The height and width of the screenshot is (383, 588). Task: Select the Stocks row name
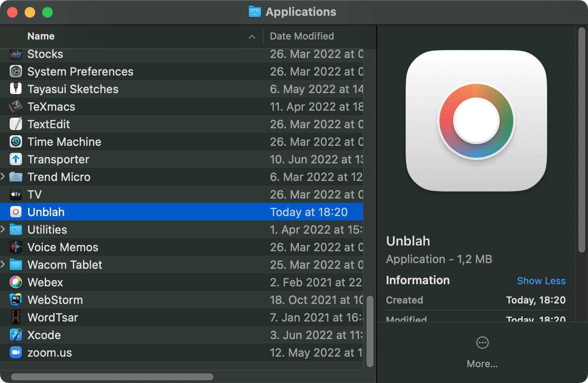click(45, 54)
